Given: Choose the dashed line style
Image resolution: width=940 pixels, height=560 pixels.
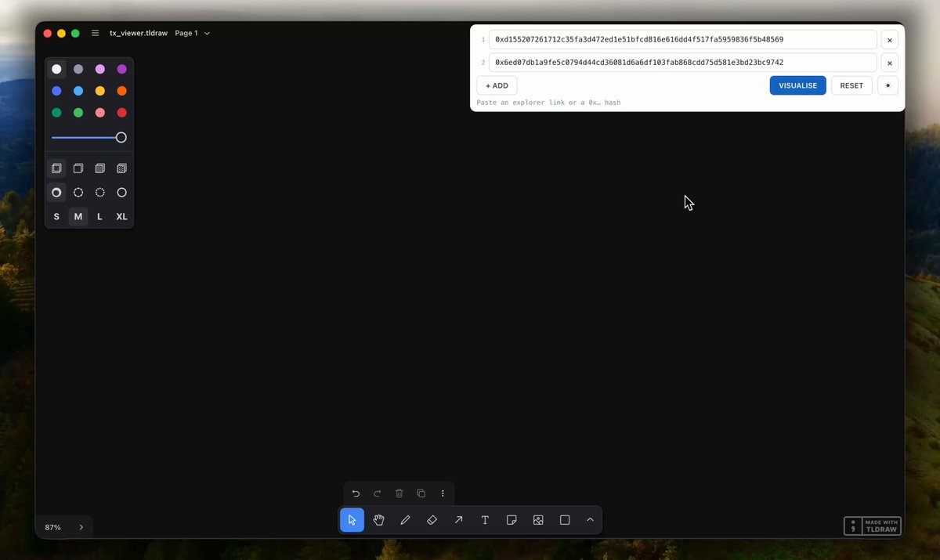Looking at the screenshot, I should tap(78, 193).
